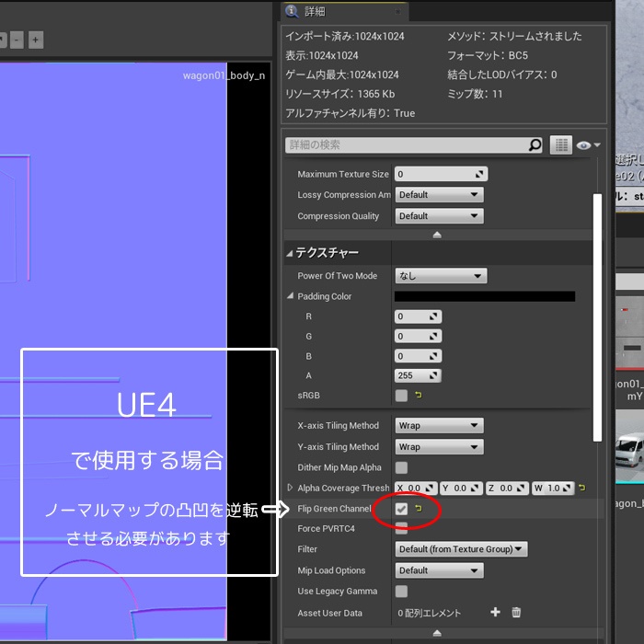Screen dimensions: 644x644
Task: Click the Alpha Coverage Y value field
Action: point(462,488)
